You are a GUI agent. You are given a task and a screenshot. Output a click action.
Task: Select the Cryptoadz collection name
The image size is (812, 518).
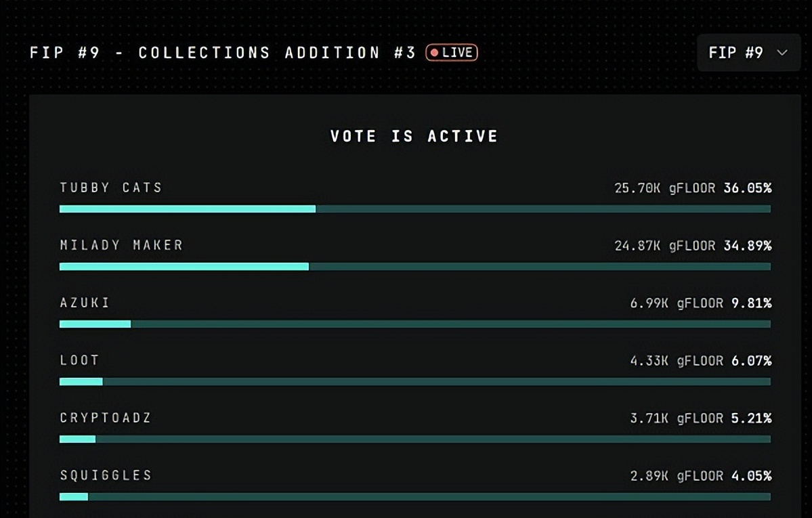(106, 418)
